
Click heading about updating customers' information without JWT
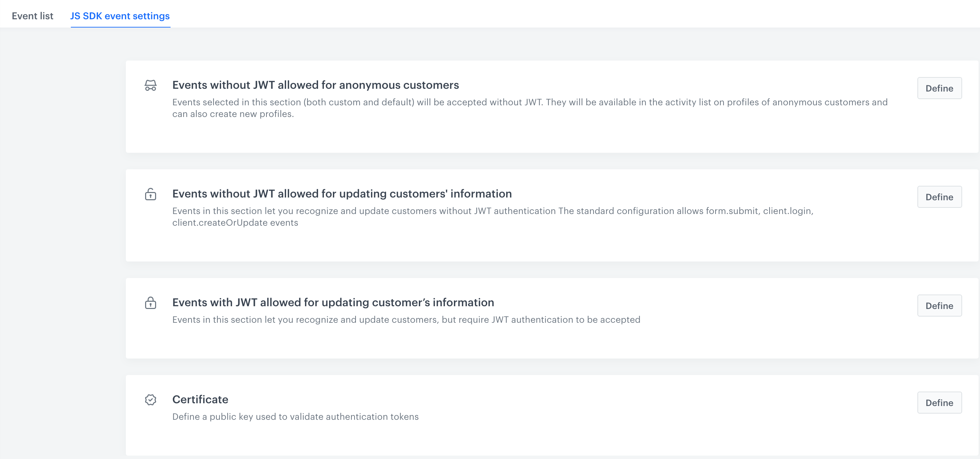(342, 194)
